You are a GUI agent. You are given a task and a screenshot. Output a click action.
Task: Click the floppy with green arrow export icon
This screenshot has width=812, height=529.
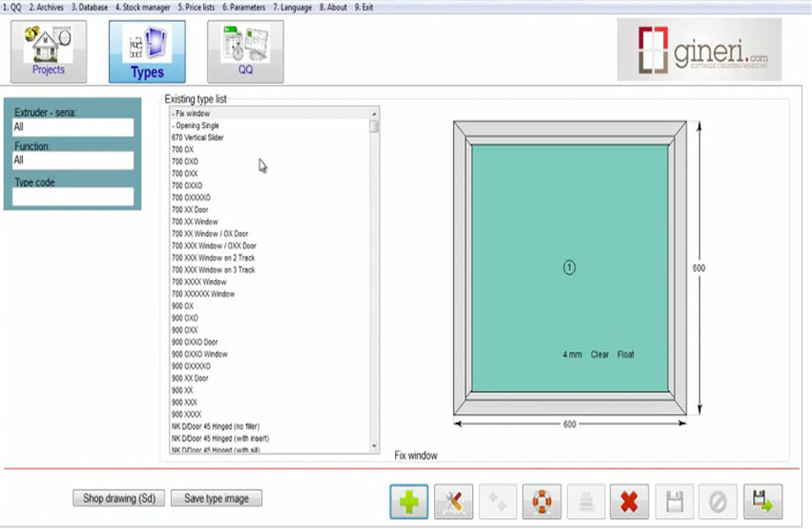point(763,502)
